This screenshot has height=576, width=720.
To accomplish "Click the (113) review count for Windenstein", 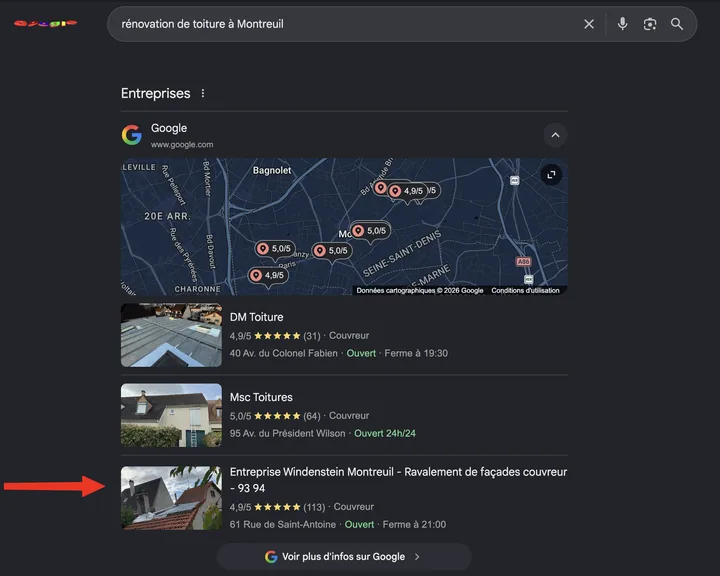I will 314,507.
